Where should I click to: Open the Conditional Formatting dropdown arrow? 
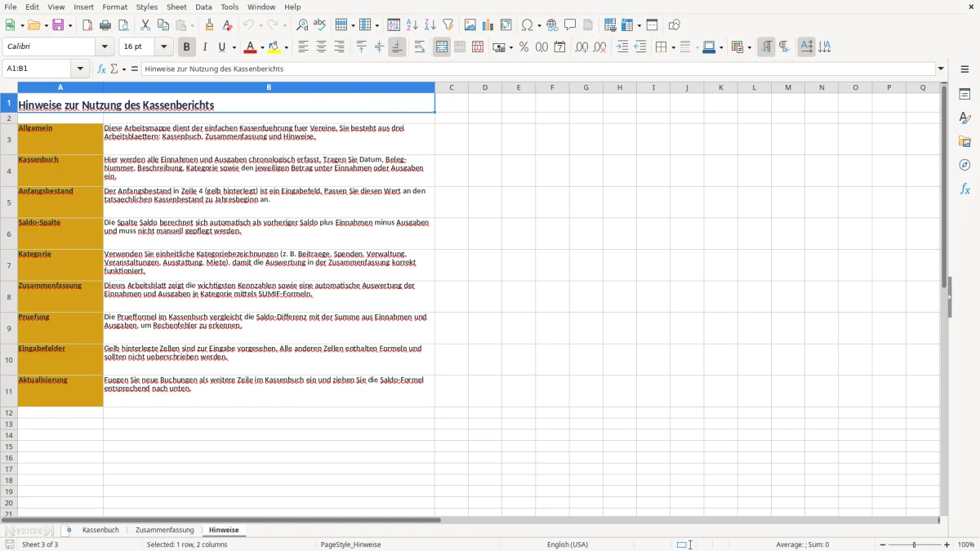(x=749, y=47)
